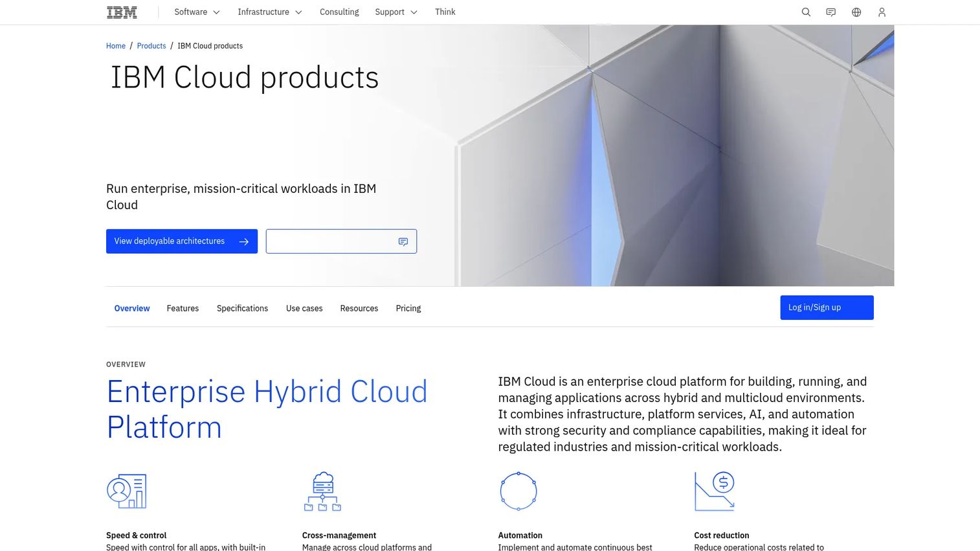The height and width of the screenshot is (551, 980).
Task: Click the IBM logo
Action: coord(122,12)
